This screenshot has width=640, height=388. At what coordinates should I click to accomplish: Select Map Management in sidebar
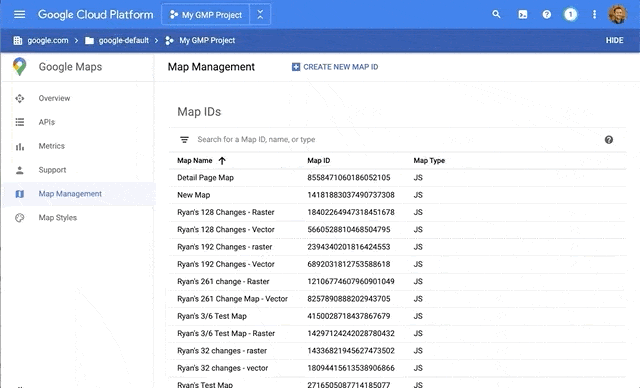(70, 194)
